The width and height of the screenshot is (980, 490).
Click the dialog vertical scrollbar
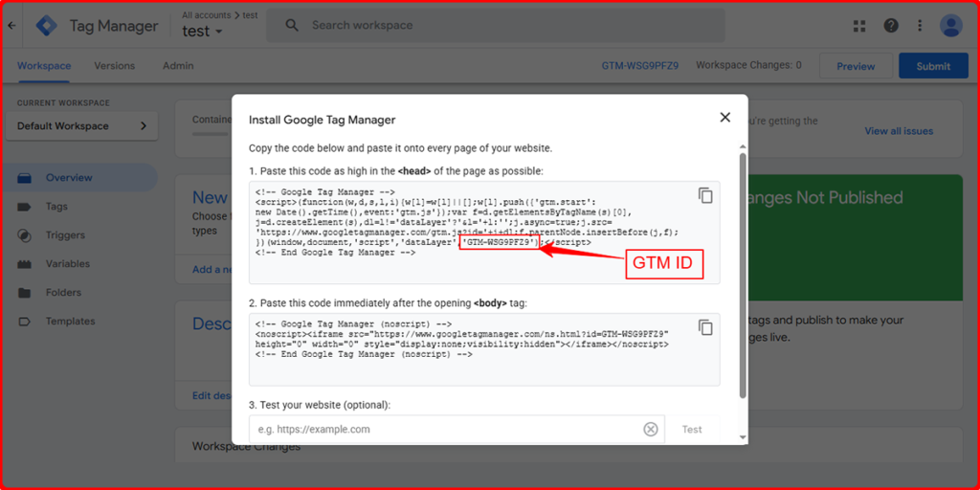[743, 275]
